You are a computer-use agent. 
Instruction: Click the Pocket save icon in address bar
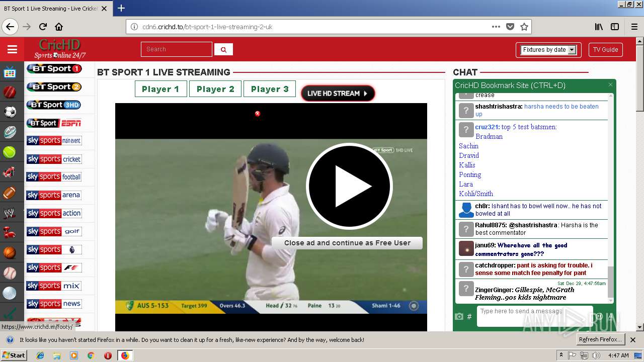(x=510, y=27)
